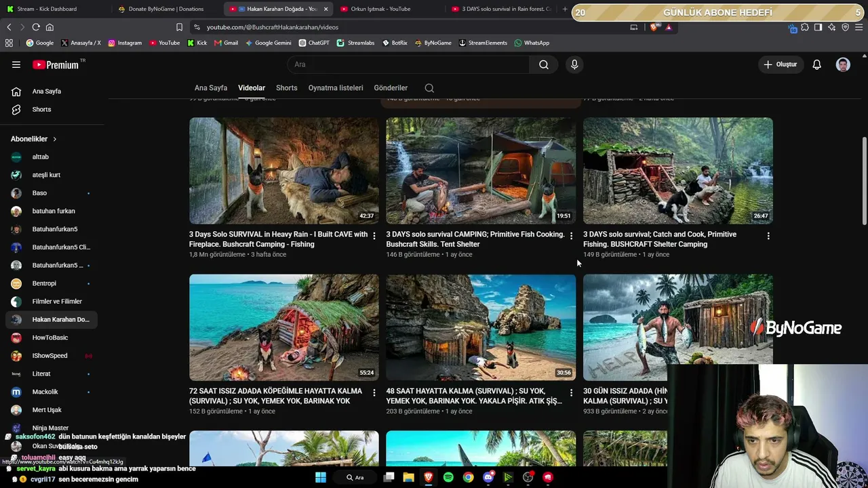Open the ChatGPT bookmark
Screen dimensions: 868x488
click(x=313, y=43)
